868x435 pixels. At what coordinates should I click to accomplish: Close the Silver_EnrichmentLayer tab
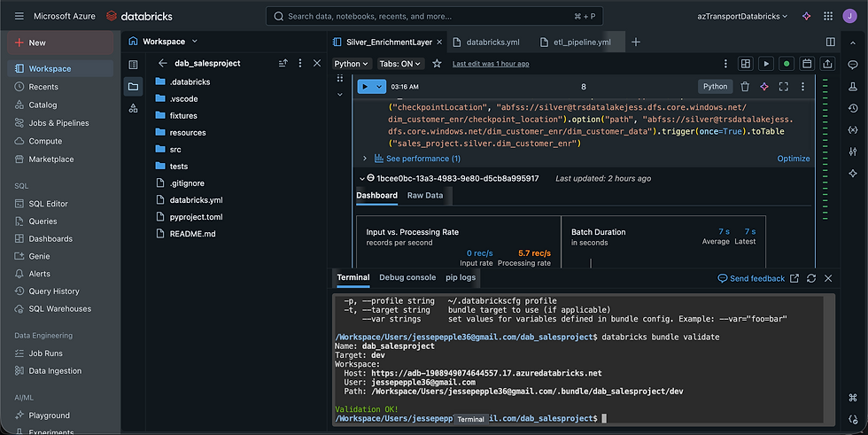tap(439, 42)
